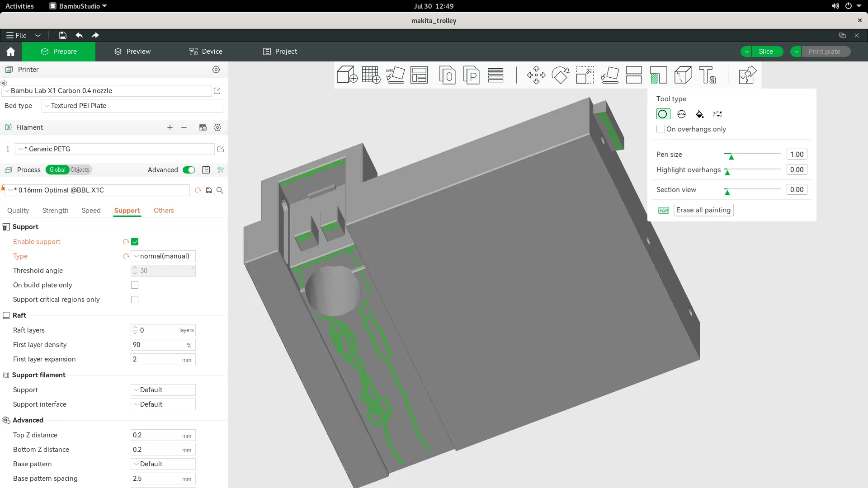Image resolution: width=868 pixels, height=488 pixels.
Task: Select the Cut tool
Action: pos(634,75)
